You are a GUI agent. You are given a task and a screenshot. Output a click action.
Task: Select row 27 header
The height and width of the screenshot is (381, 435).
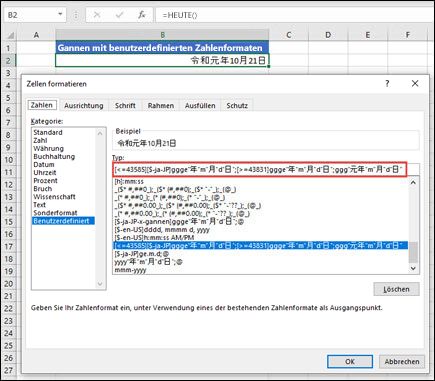(9, 370)
